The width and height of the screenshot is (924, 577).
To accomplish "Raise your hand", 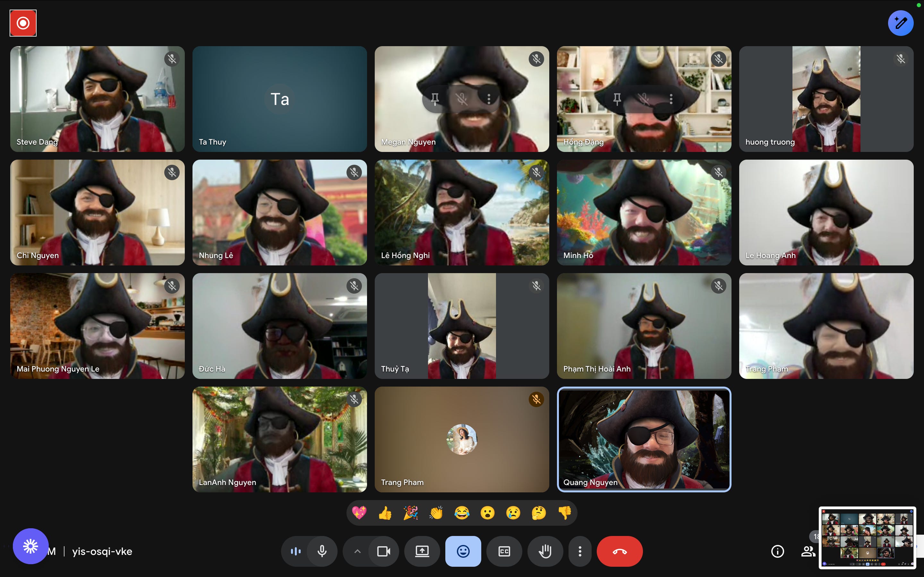I will coord(545,551).
